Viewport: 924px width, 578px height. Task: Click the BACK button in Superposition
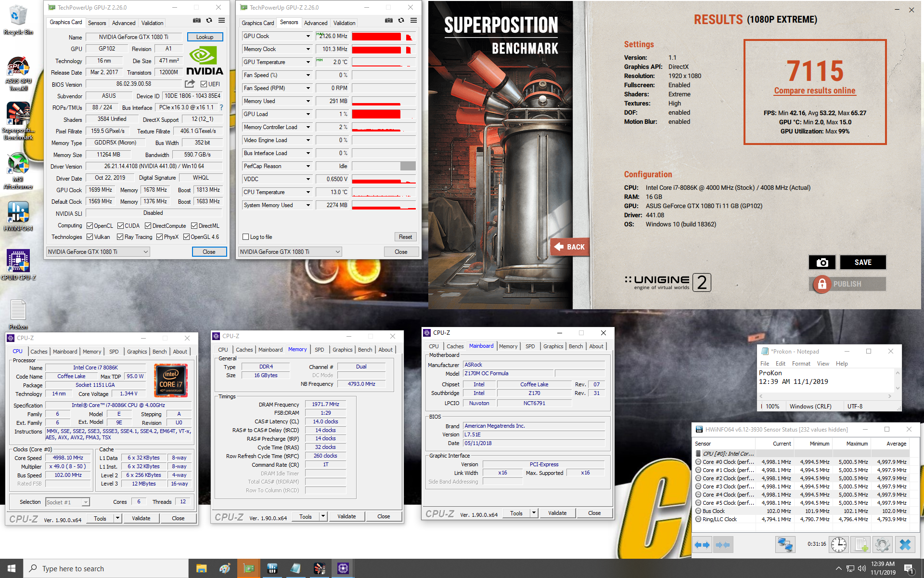[570, 247]
